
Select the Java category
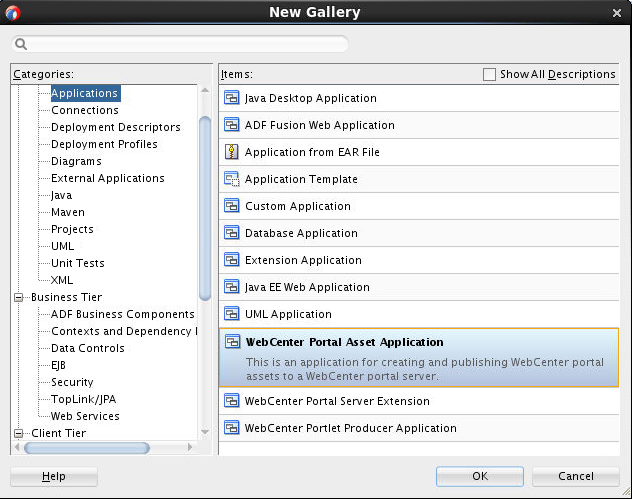61,195
